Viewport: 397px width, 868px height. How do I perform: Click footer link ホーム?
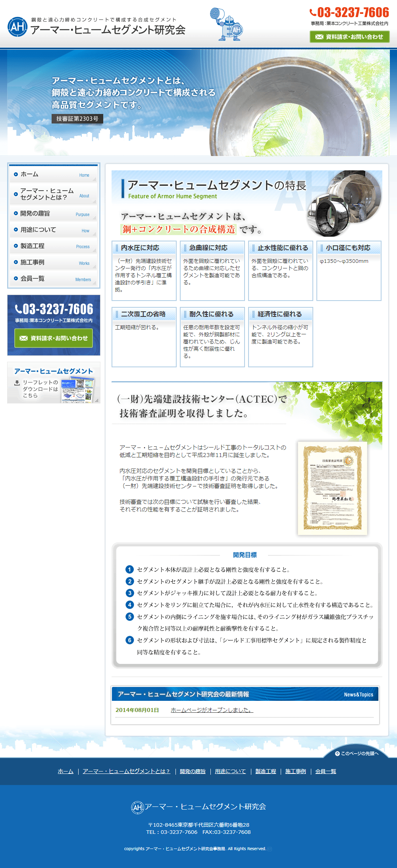[x=66, y=771]
